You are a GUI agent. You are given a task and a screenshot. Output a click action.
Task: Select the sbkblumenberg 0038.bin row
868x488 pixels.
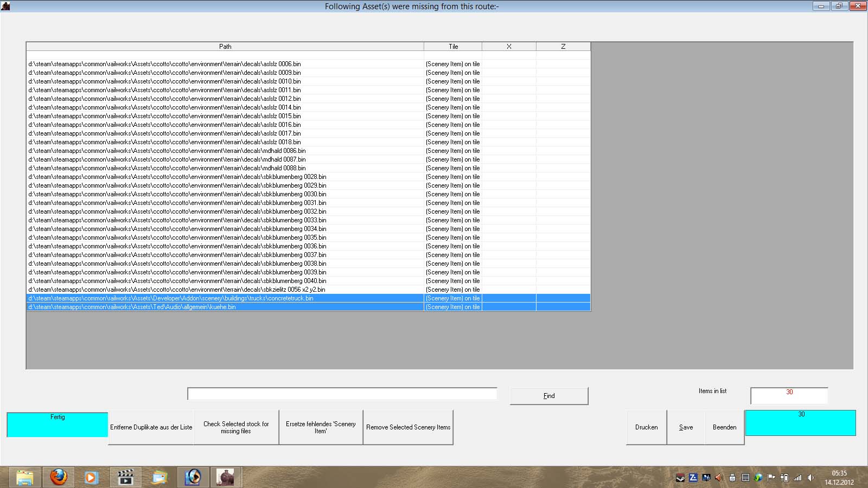308,264
